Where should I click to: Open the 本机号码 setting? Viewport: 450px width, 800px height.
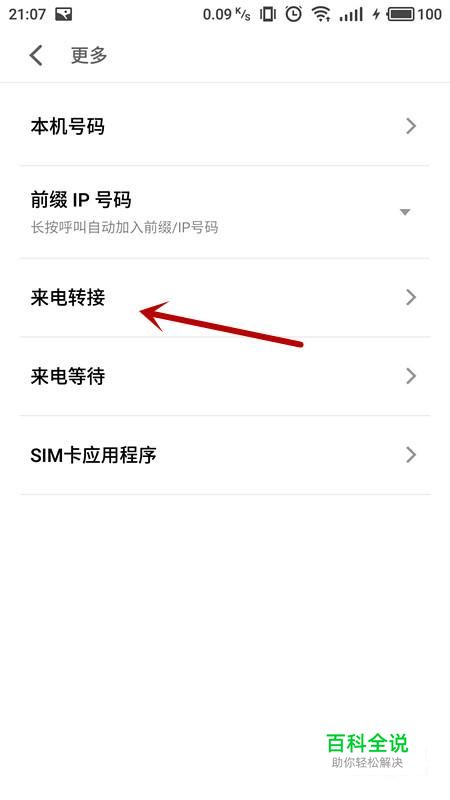(x=225, y=126)
